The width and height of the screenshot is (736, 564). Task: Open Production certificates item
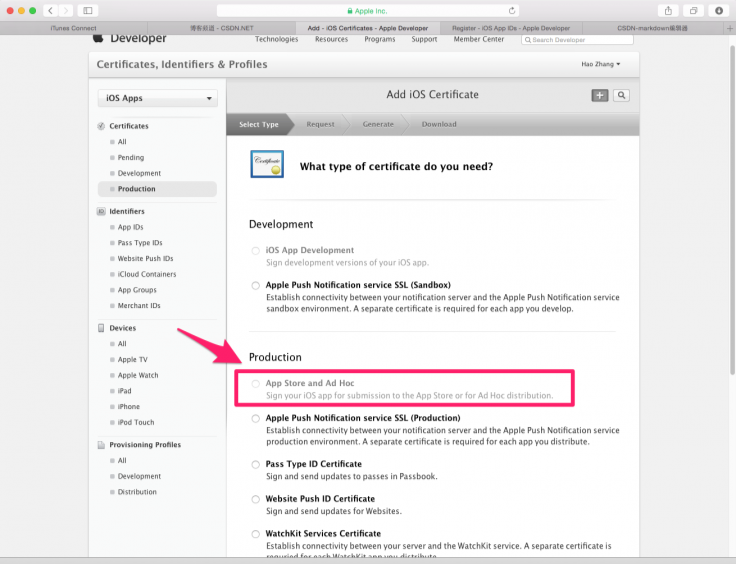[x=157, y=189]
